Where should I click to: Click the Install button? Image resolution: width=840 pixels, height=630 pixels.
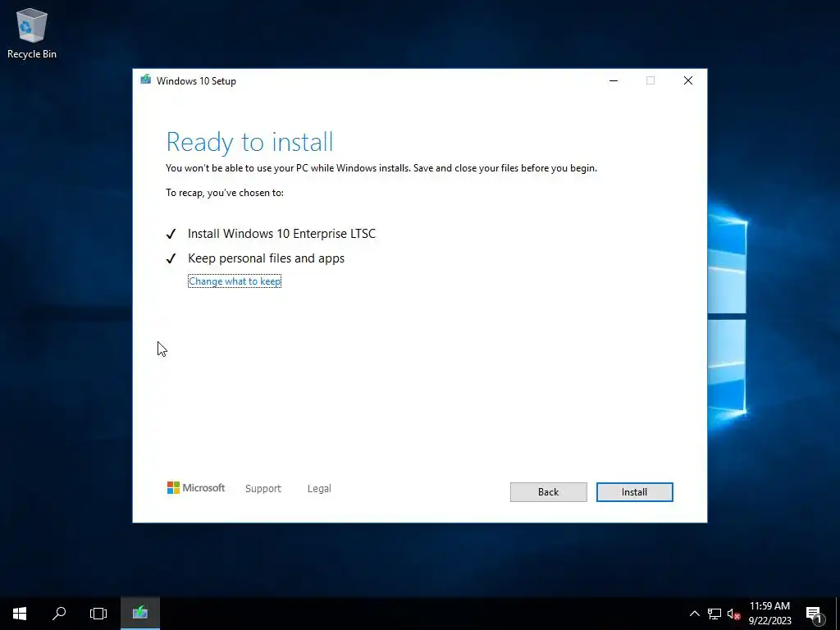click(x=634, y=492)
